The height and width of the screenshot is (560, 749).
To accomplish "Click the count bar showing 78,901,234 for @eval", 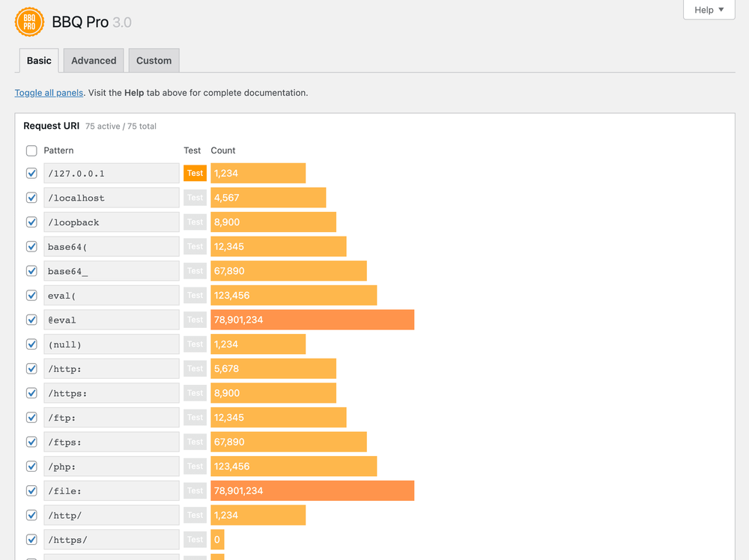I will click(x=312, y=320).
